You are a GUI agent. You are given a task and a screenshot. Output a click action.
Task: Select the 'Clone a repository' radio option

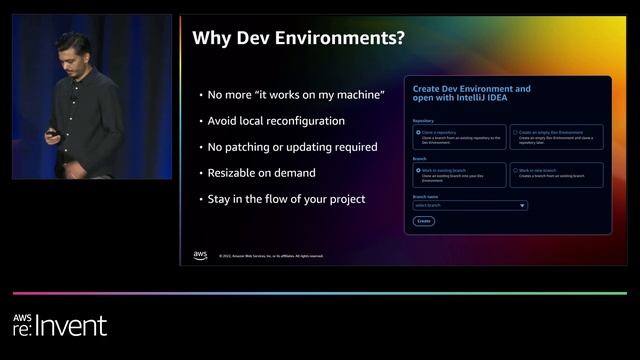coord(418,133)
